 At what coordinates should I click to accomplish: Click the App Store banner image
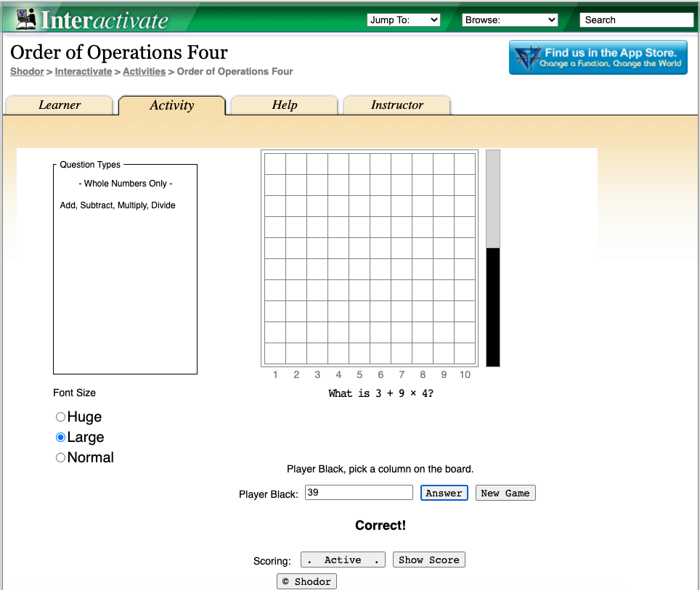pos(598,58)
